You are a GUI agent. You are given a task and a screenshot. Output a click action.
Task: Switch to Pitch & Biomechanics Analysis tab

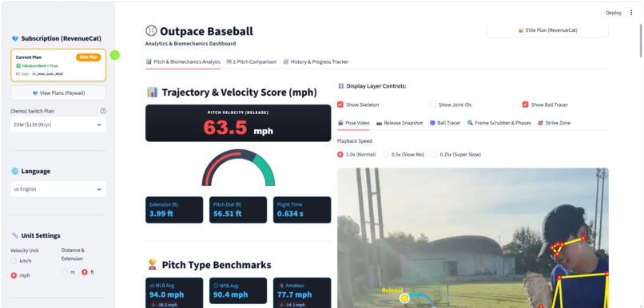(183, 62)
